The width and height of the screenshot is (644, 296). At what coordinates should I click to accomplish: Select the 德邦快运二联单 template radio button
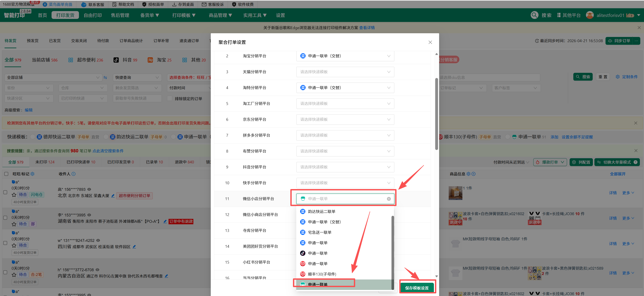tap(32, 137)
